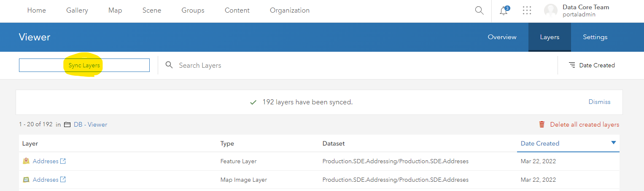Switch to the Settings tab
Image resolution: width=644 pixels, height=191 pixels.
click(x=595, y=37)
